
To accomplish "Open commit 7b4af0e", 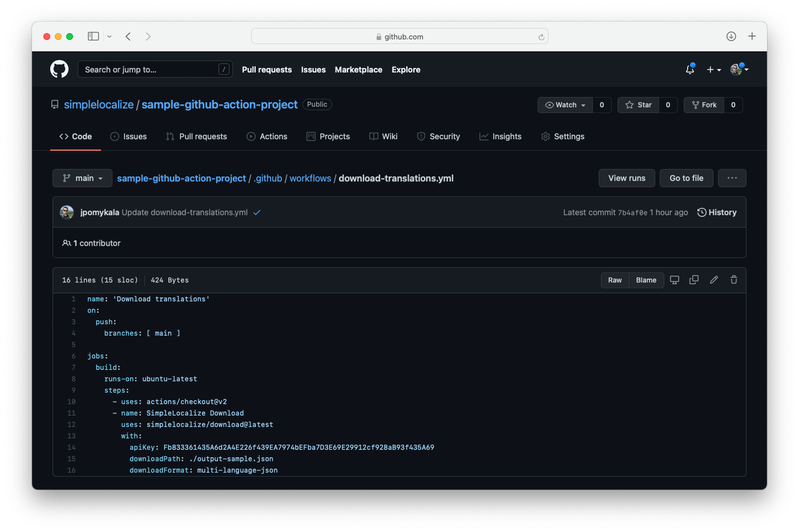I will (x=632, y=212).
